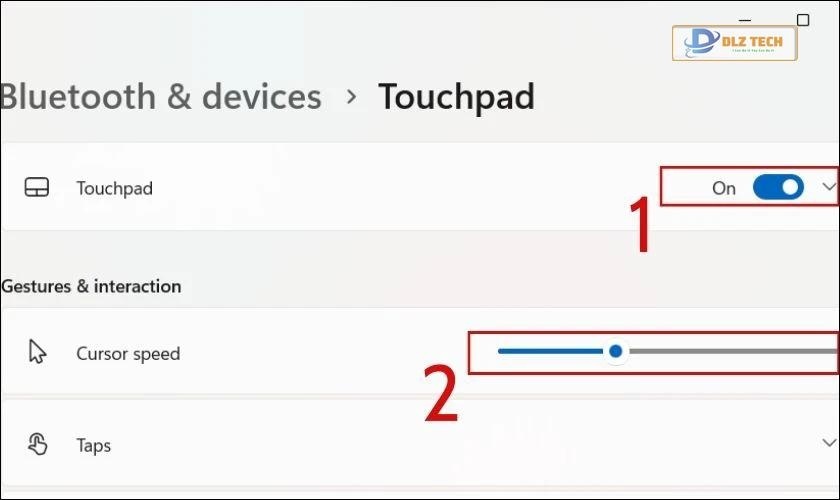Screen dimensions: 840x500
Task: Click the Gestures & interaction heading
Action: click(91, 286)
